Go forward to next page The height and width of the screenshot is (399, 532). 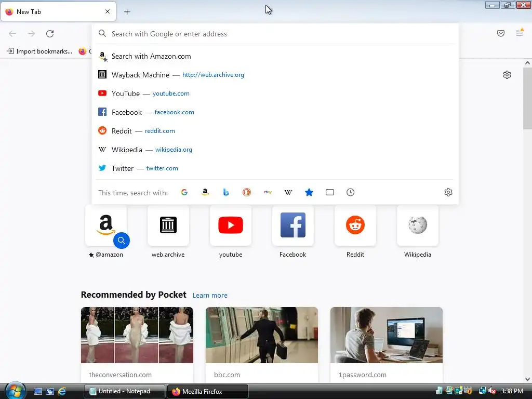click(x=31, y=34)
